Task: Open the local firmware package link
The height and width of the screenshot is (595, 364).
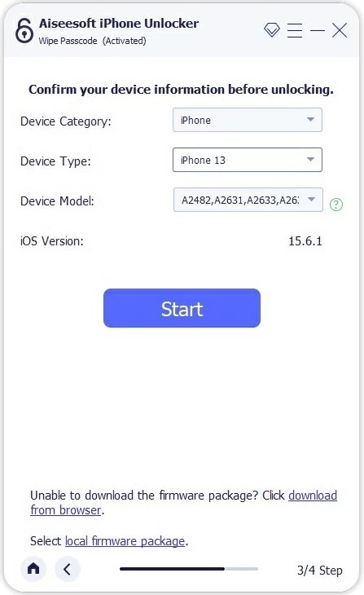Action: coord(125,540)
